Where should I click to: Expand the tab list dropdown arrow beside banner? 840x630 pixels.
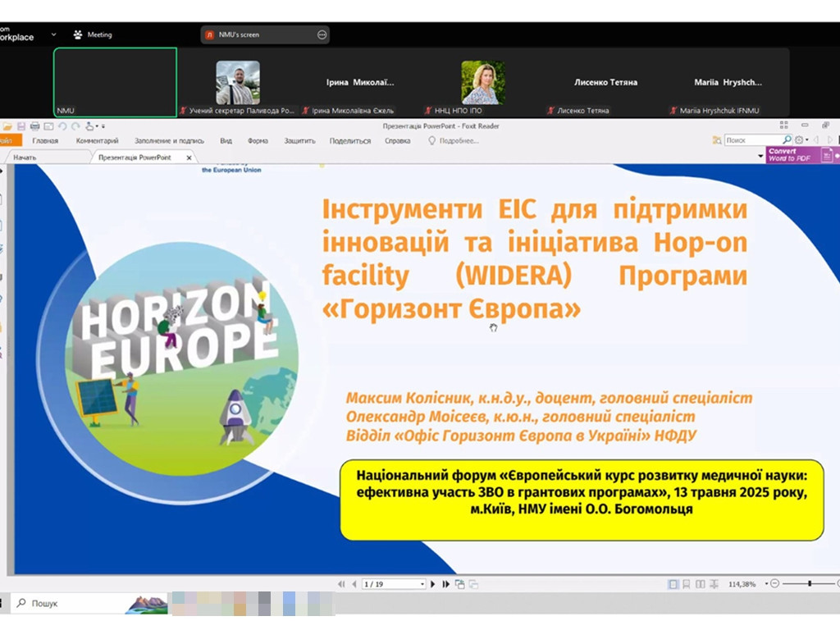pos(760,156)
